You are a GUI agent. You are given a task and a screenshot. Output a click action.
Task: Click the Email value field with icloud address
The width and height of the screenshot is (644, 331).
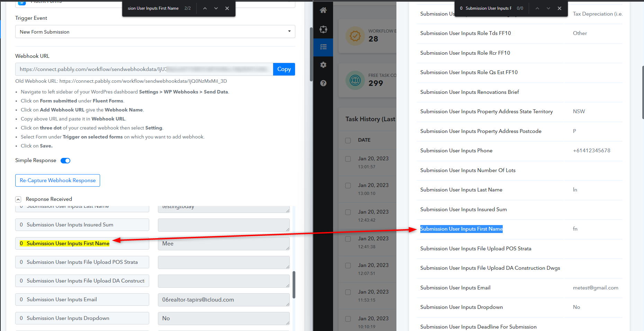(223, 300)
